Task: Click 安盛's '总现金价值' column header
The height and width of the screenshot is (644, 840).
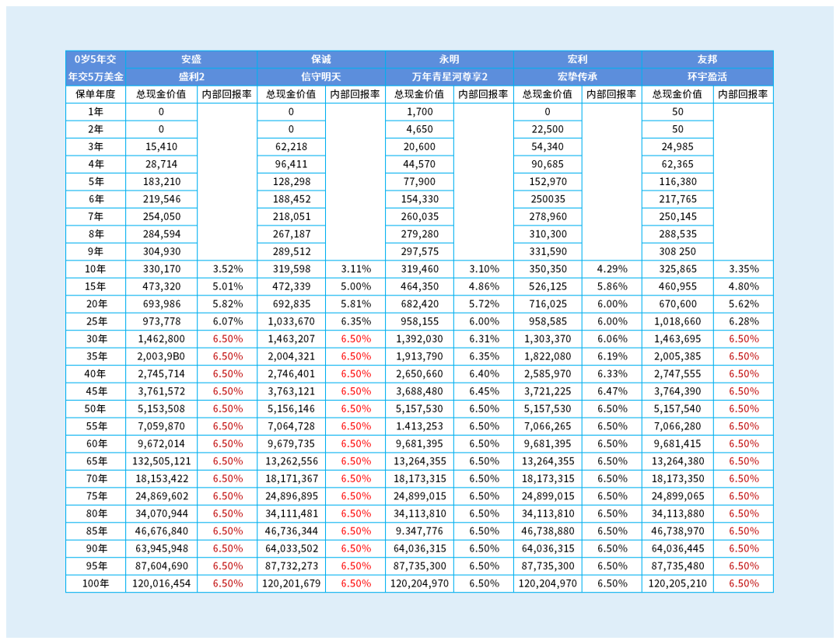Action: [161, 94]
